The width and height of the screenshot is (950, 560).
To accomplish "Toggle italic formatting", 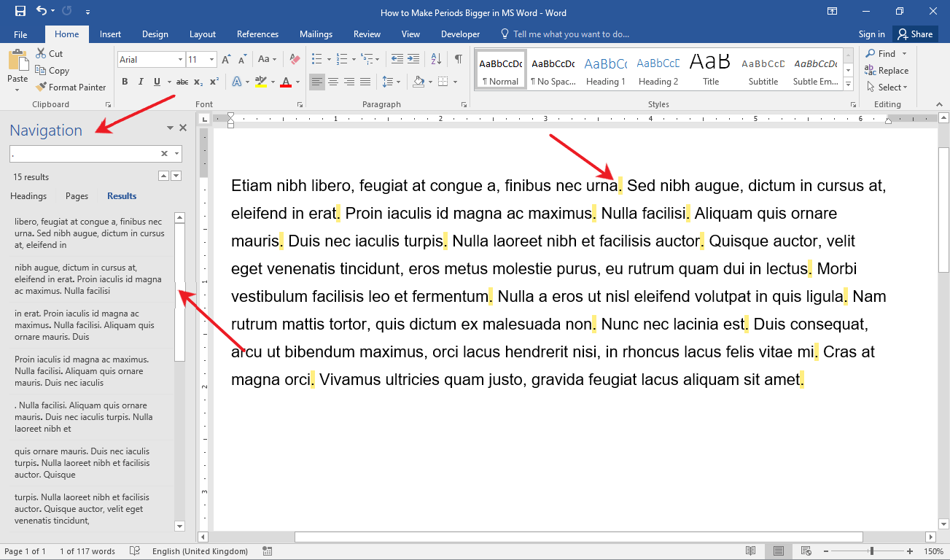I will point(140,82).
